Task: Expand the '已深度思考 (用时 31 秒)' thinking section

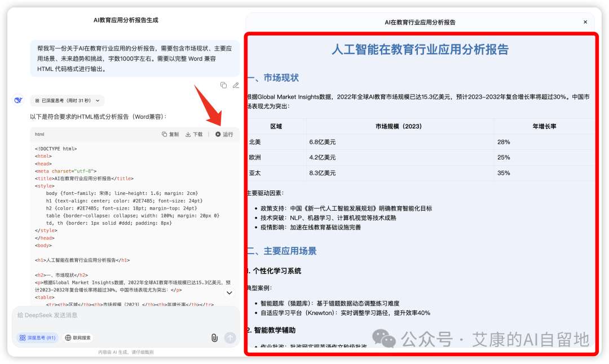Action: pyautogui.click(x=67, y=100)
